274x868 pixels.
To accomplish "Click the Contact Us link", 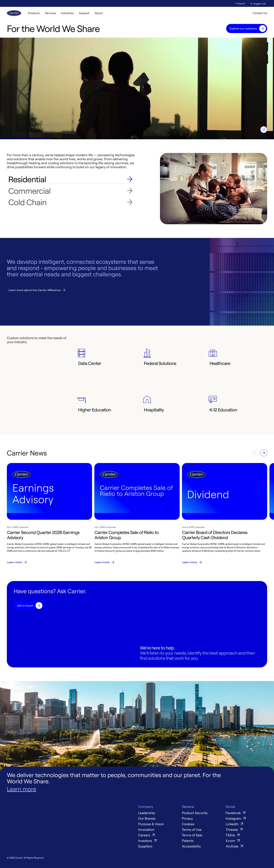I will (260, 13).
